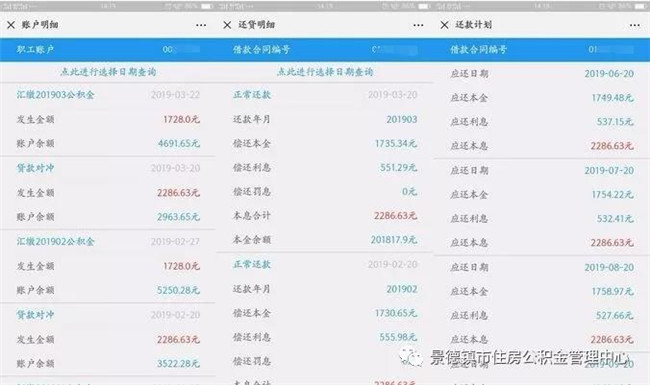Open more options menu on 还款计划 screen
This screenshot has height=385, width=650.
coord(635,25)
